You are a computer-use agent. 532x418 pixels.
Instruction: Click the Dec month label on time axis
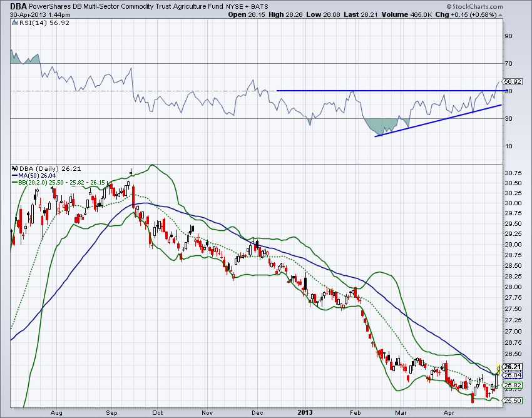click(x=257, y=413)
